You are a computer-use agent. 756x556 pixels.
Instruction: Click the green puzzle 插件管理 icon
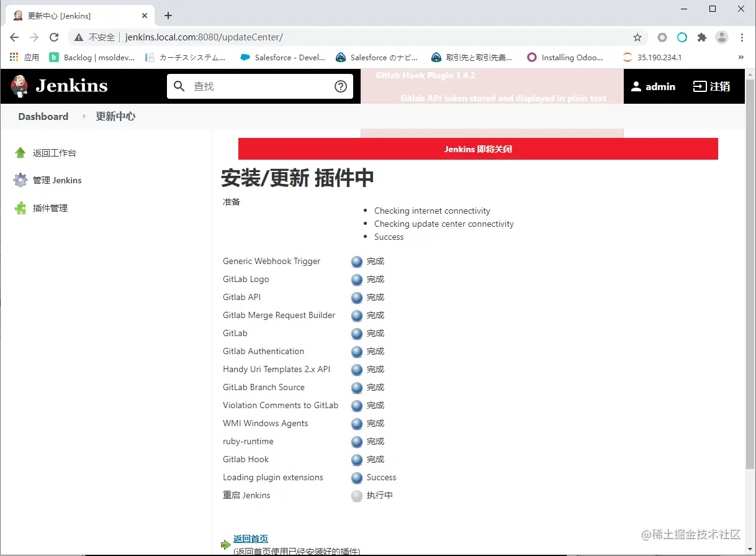(20, 208)
